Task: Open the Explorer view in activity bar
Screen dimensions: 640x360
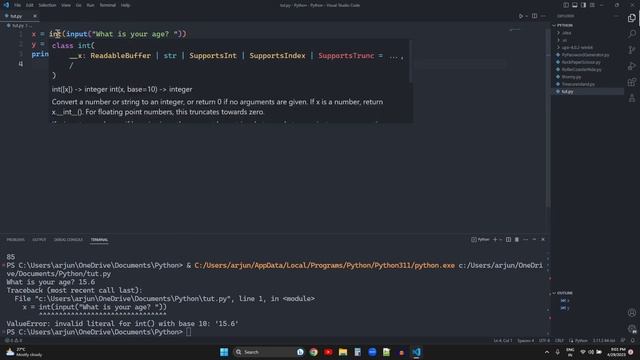Action: [x=632, y=18]
